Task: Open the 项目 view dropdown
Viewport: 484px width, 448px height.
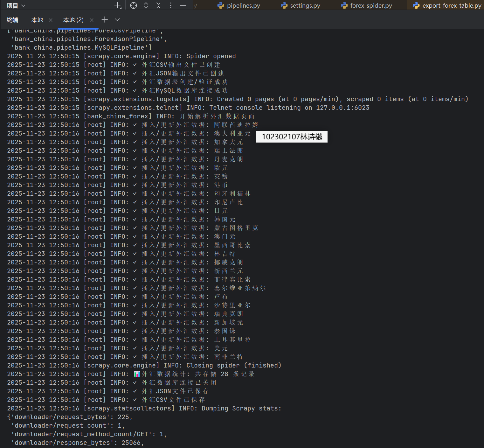Action: click(x=16, y=5)
